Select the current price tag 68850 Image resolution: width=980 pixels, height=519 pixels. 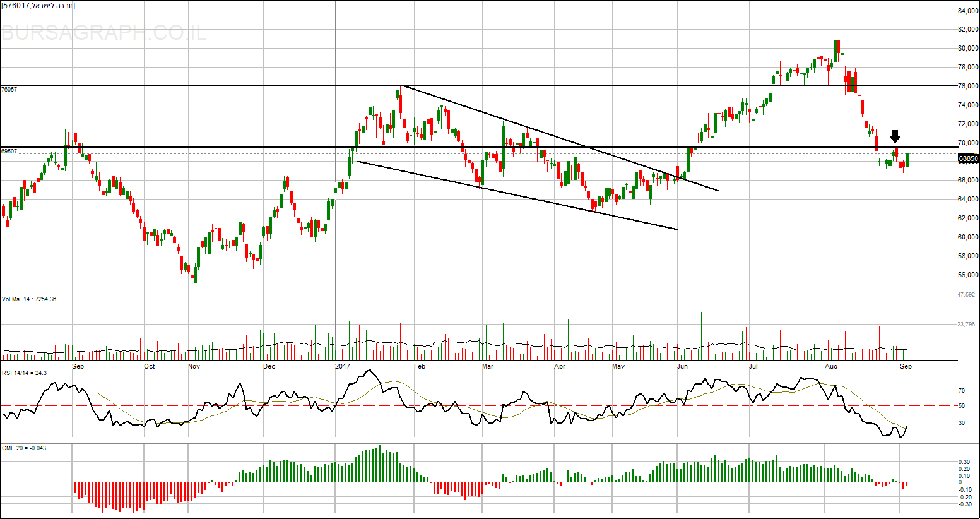point(969,159)
